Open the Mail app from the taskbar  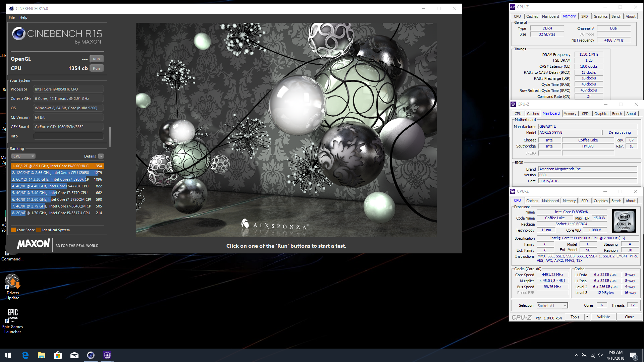point(74,355)
